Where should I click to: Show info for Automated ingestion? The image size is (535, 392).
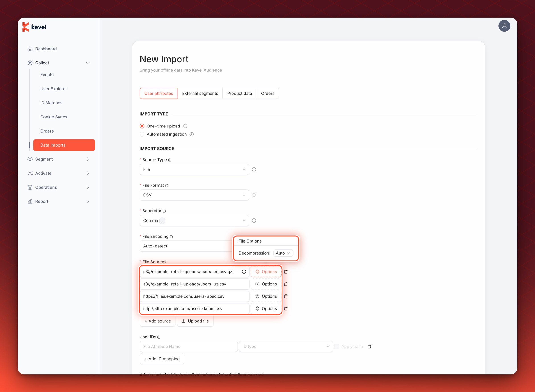192,134
